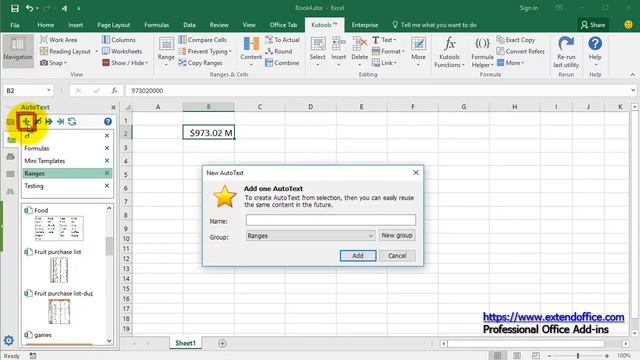640x360 pixels.
Task: Click the Name field in New AutoText dialog
Action: [x=331, y=220]
